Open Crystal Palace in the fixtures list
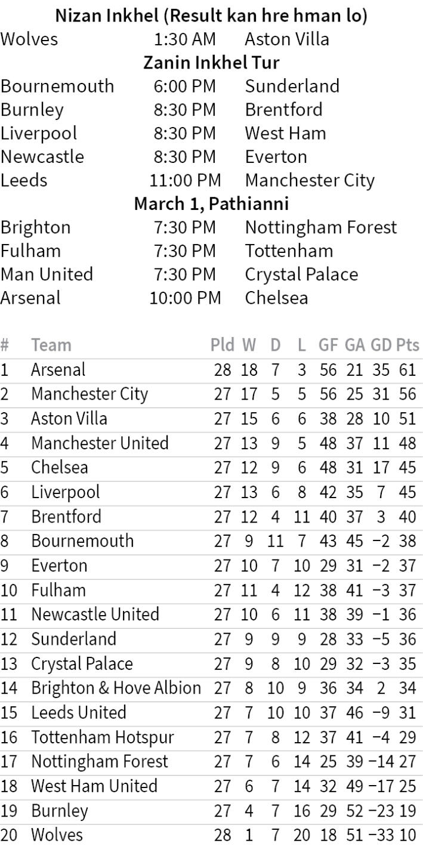 (x=301, y=274)
